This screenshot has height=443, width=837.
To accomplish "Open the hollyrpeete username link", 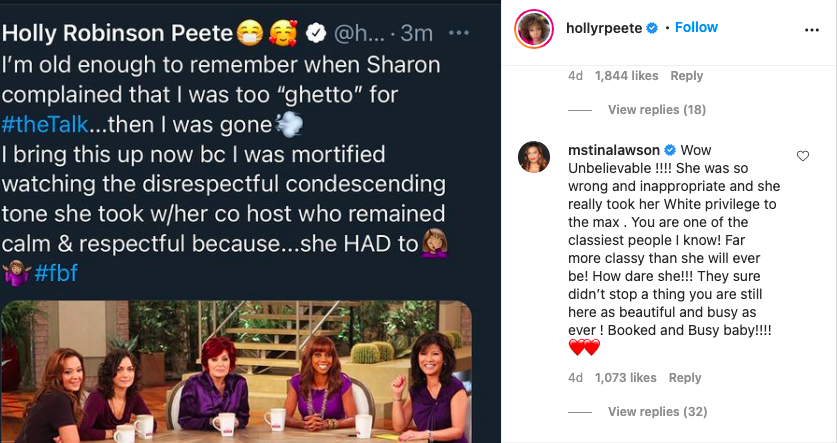I will pos(598,28).
